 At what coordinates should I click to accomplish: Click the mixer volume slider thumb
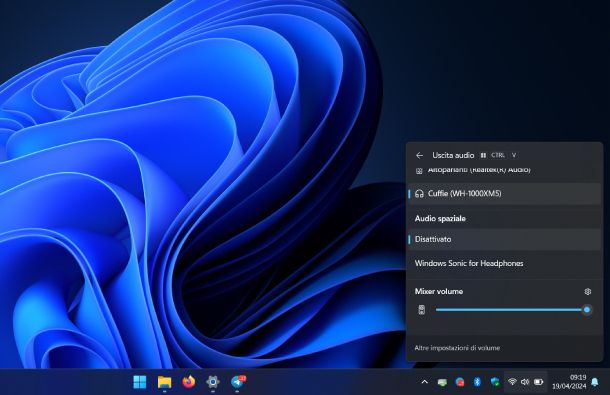[587, 310]
